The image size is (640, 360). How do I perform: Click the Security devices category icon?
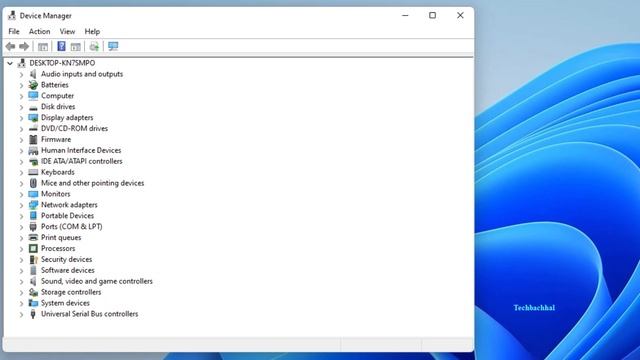pyautogui.click(x=33, y=260)
